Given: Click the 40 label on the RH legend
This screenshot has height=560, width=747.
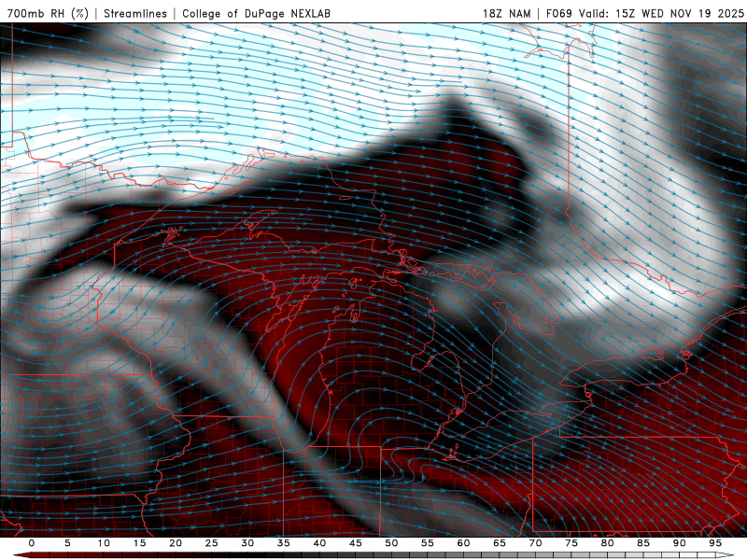Looking at the screenshot, I should 319,543.
